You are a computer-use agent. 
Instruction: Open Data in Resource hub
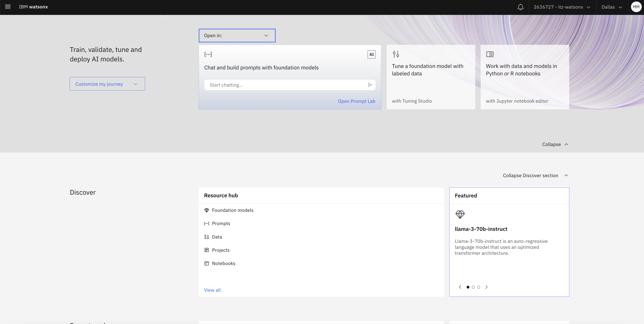[x=217, y=237]
